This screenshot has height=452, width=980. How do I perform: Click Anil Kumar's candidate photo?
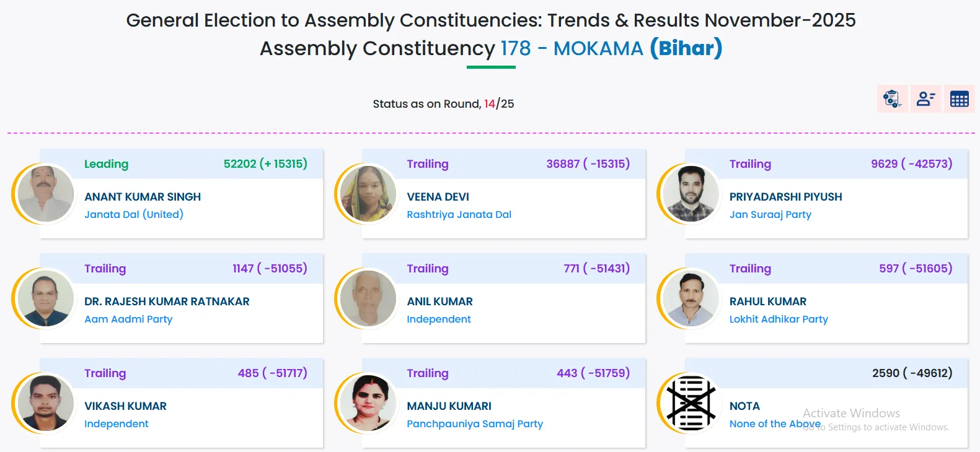tap(368, 298)
